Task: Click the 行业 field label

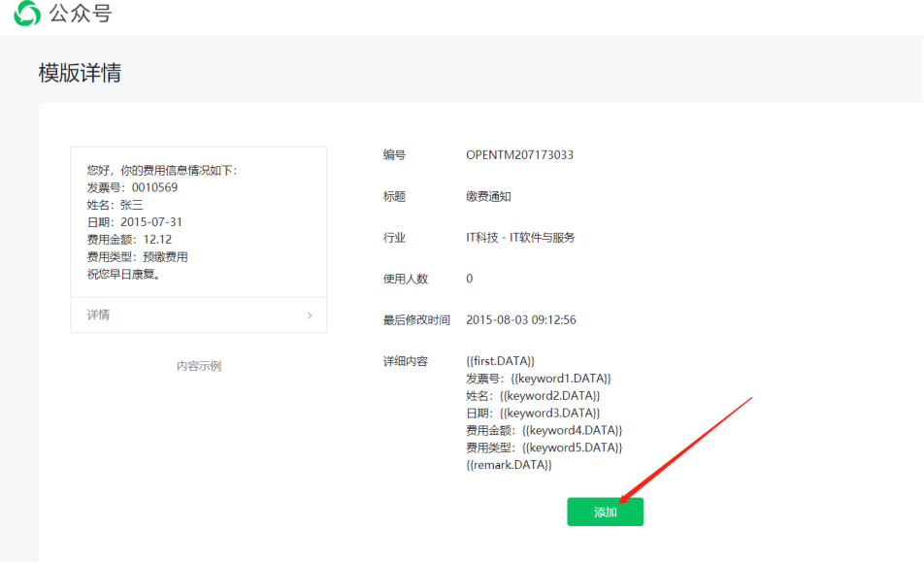Action: pos(394,238)
